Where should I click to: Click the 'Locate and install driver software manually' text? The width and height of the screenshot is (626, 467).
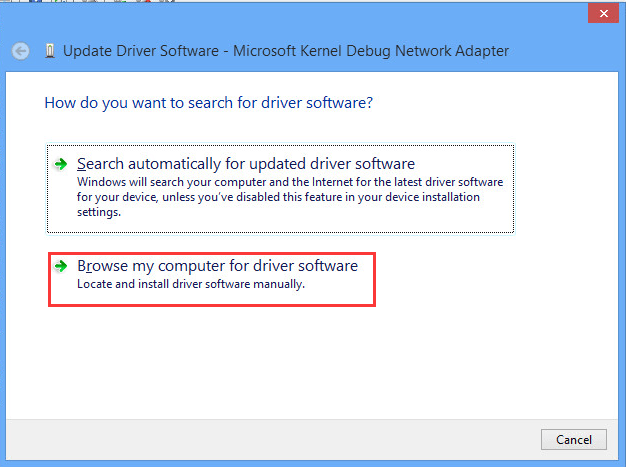[190, 284]
